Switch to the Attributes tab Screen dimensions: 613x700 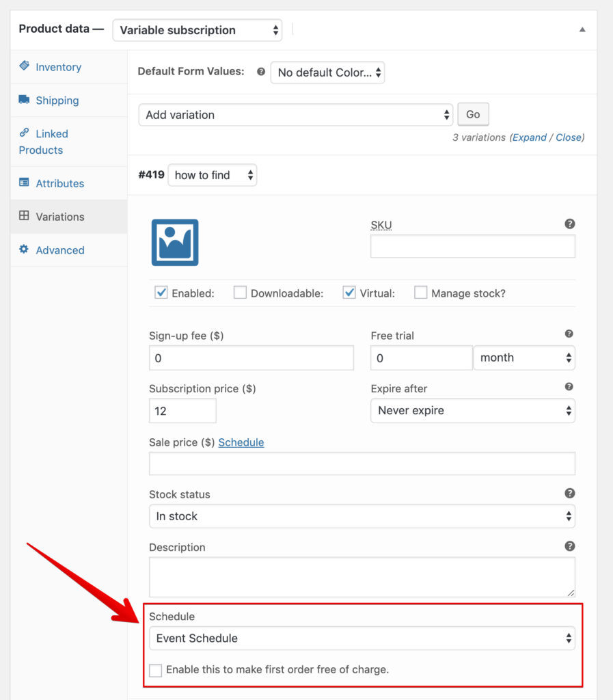(x=59, y=183)
